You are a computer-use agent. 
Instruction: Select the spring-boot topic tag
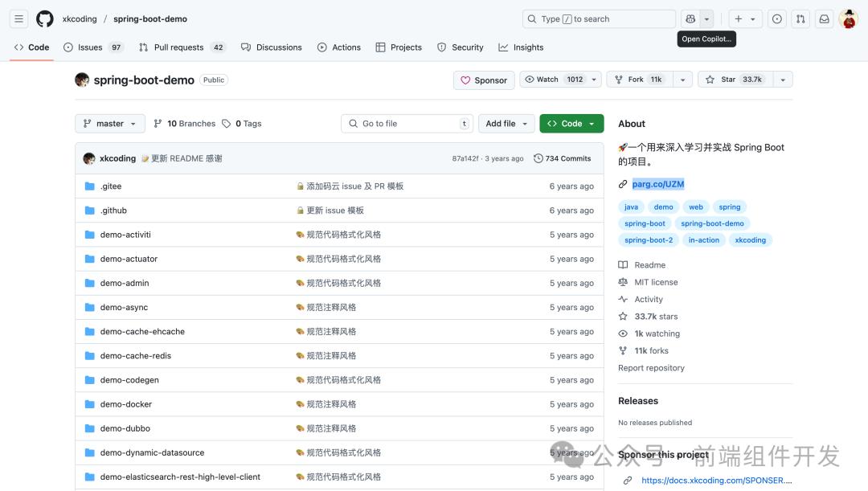click(x=645, y=223)
